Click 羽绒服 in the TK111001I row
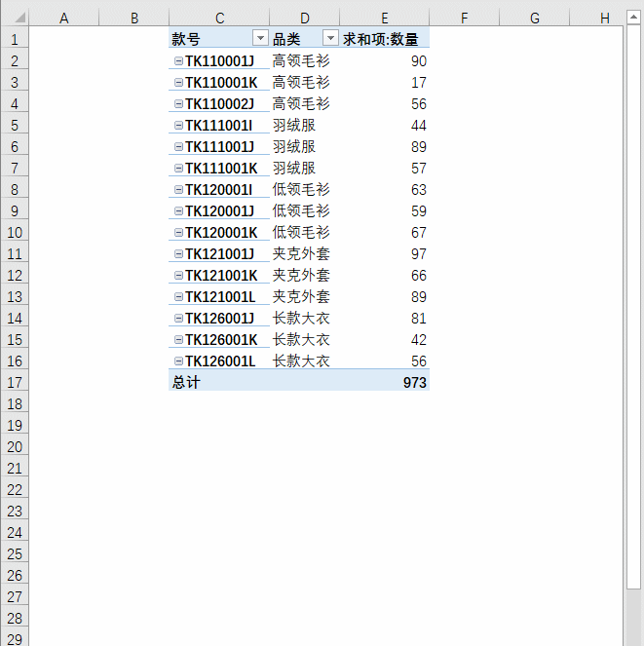This screenshot has width=644, height=646. coord(294,126)
